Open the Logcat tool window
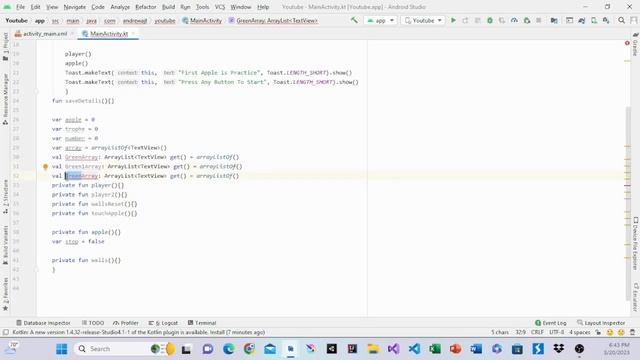Image resolution: width=640 pixels, height=360 pixels. (x=163, y=323)
